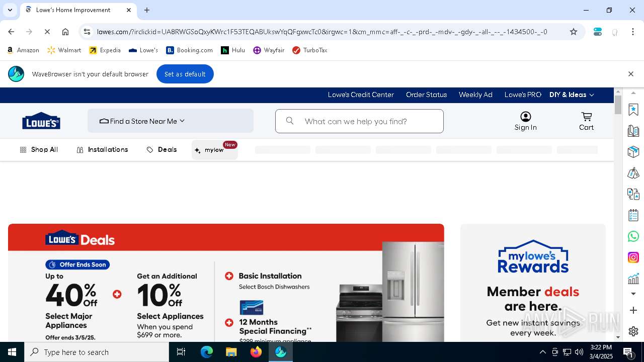Open Installations menu

click(102, 150)
